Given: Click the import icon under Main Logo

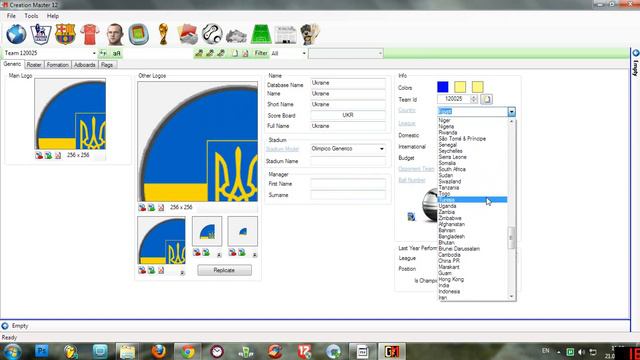Looking at the screenshot, I should (39, 156).
